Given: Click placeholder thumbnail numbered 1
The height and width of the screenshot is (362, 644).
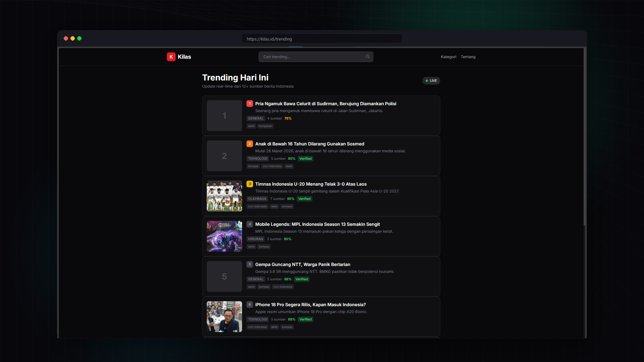Looking at the screenshot, I should tap(224, 116).
